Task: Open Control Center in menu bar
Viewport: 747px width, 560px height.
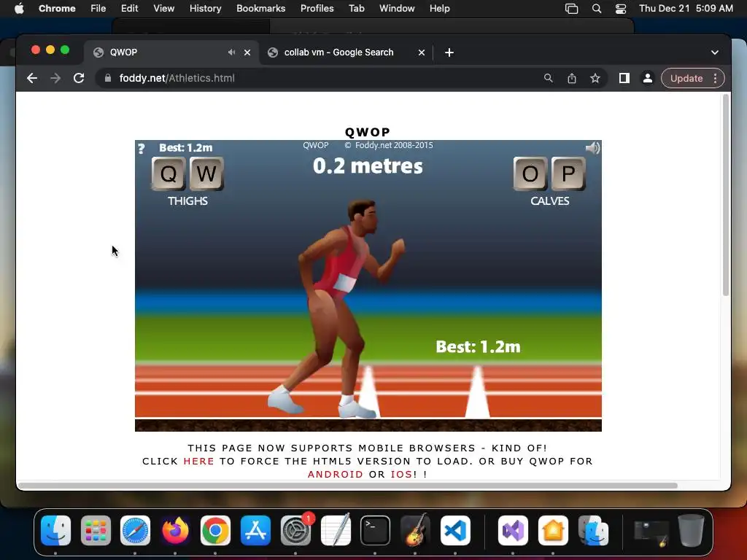Action: click(621, 9)
